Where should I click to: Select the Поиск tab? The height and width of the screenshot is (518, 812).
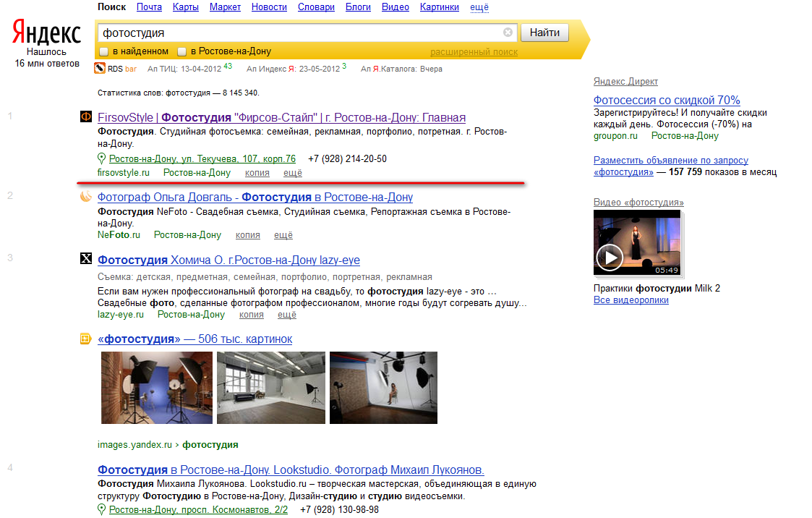pos(112,7)
